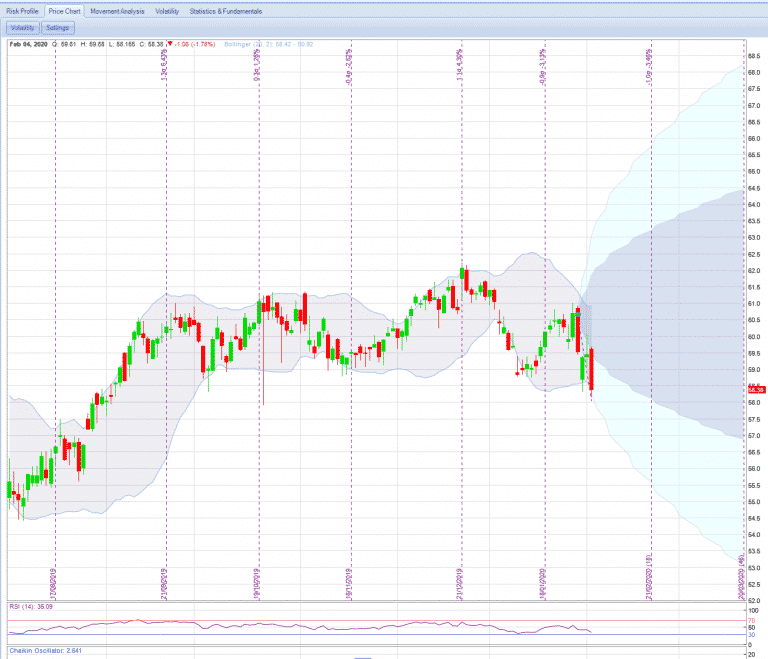
Task: Click the Feb 04, 2020 date in header
Action: [28, 44]
